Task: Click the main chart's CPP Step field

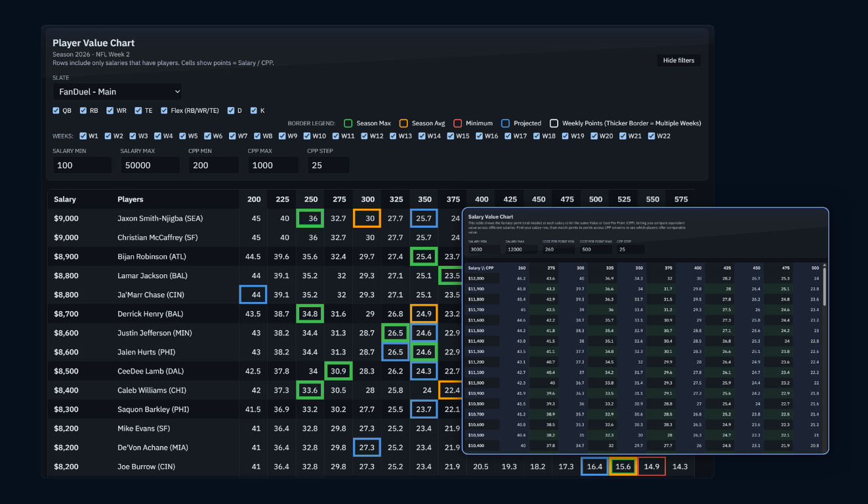Action: tap(328, 165)
